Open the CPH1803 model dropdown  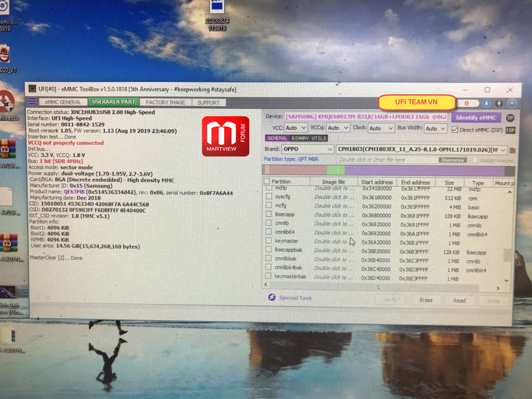click(422, 150)
